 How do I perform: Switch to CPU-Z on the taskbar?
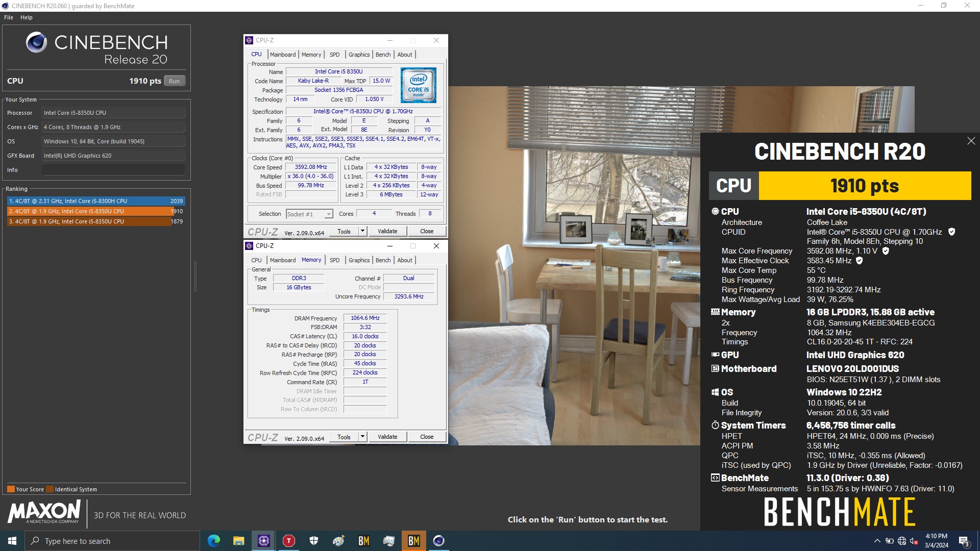[263, 541]
